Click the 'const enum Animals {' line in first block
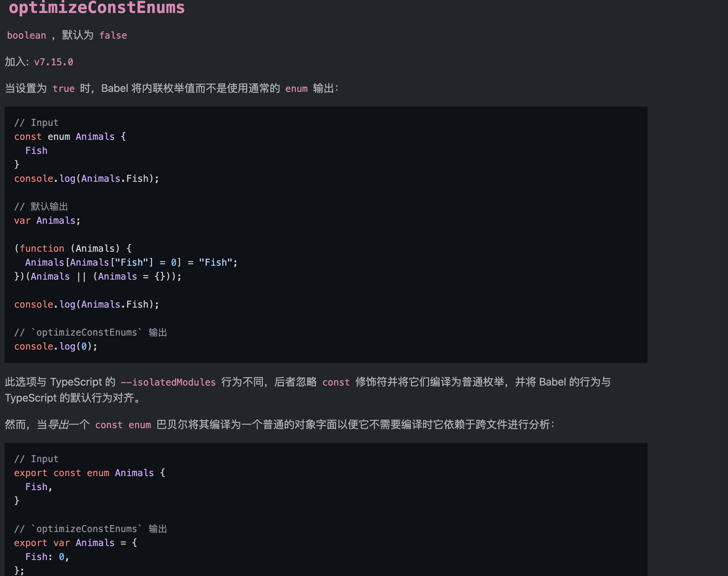This screenshot has height=576, width=728. click(70, 137)
